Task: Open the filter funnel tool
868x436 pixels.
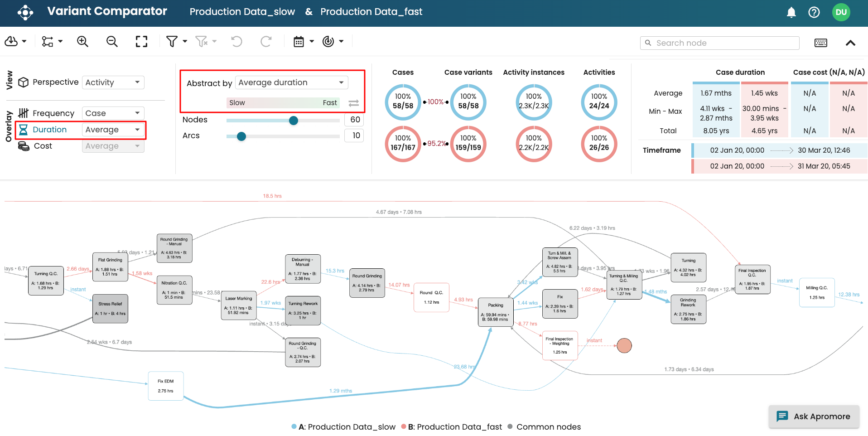Action: 172,42
